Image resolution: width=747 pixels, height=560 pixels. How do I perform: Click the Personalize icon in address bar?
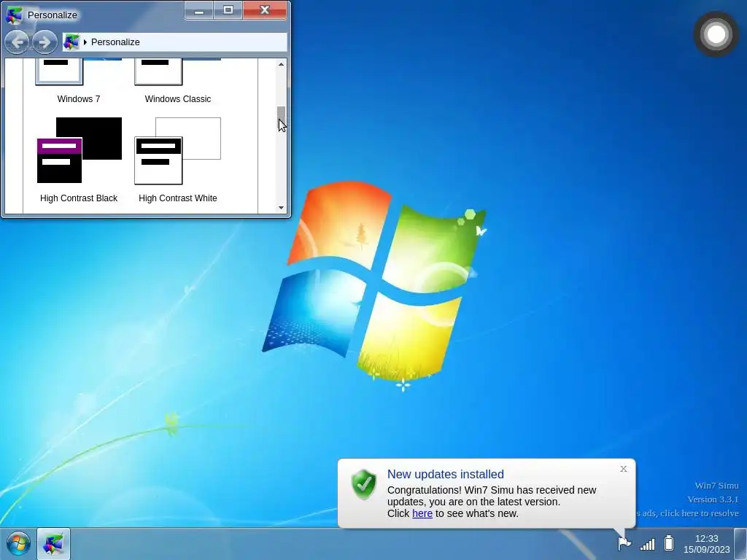click(71, 42)
